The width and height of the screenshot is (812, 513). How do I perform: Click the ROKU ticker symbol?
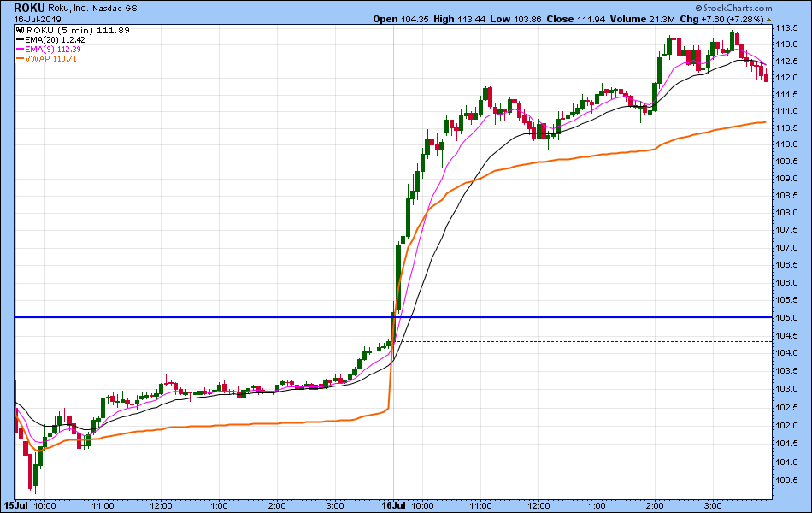click(x=29, y=7)
